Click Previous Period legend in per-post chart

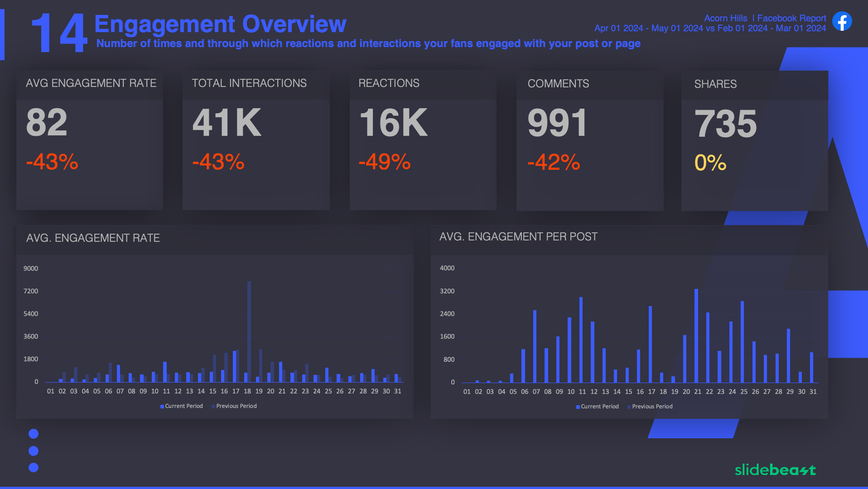[650, 407]
